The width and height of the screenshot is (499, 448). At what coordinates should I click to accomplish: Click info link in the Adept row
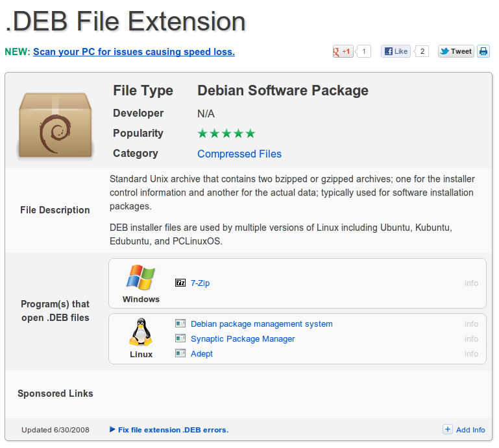(471, 354)
